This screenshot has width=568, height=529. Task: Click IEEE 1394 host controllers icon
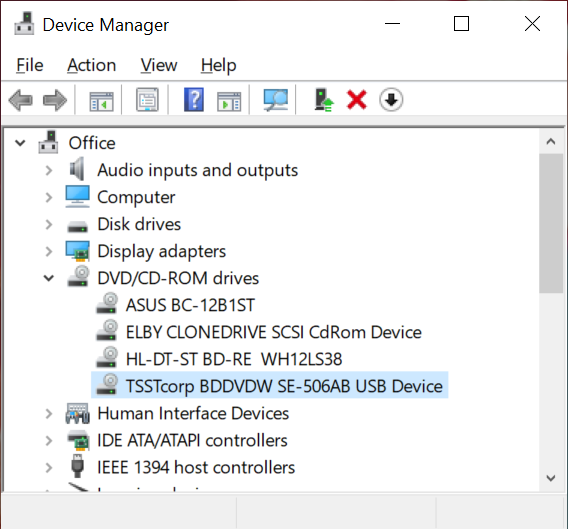coord(77,466)
